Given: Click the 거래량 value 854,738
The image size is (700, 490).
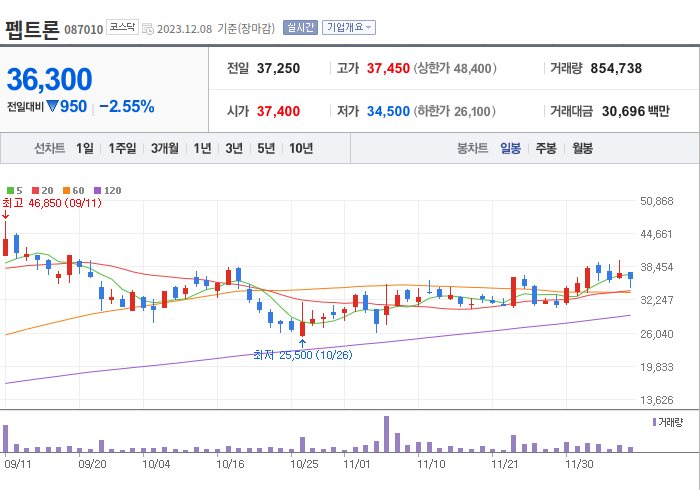Looking at the screenshot, I should click(x=616, y=68).
